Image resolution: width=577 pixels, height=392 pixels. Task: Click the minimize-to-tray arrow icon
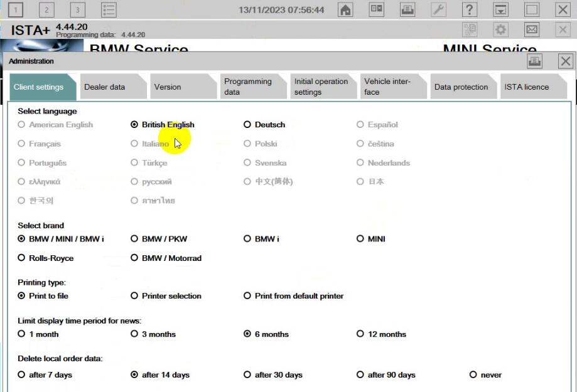(x=500, y=9)
